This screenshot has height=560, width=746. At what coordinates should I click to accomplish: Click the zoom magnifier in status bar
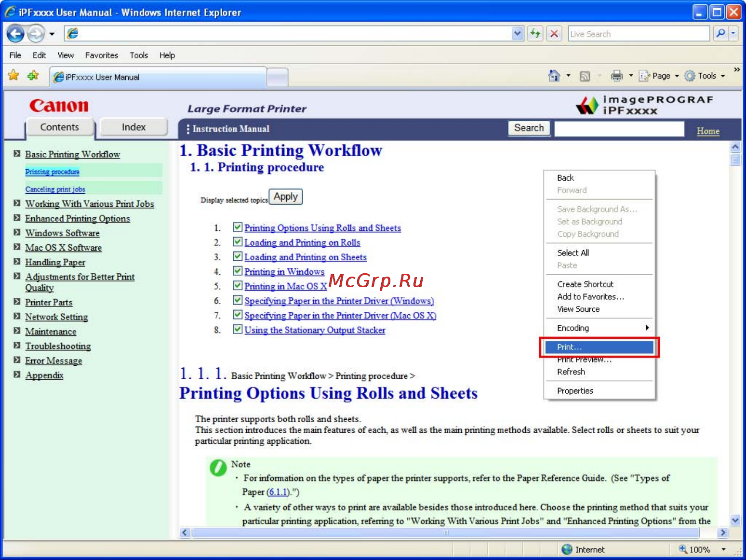click(683, 549)
